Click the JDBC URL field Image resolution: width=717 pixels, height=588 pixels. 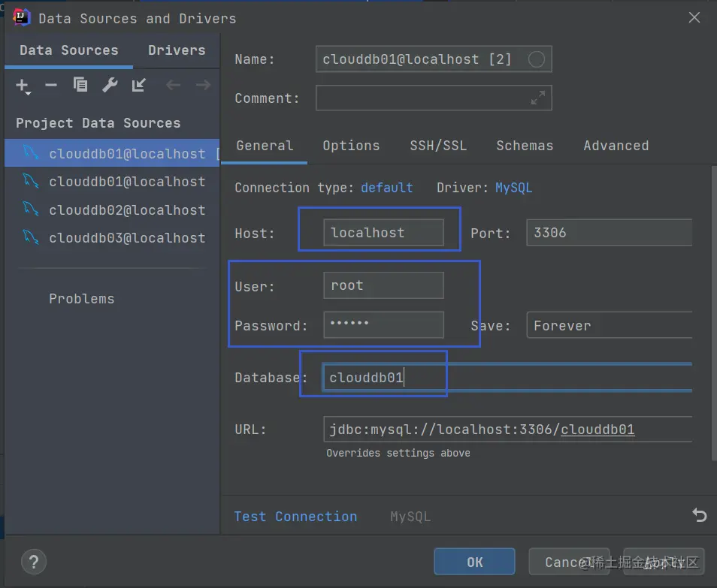pyautogui.click(x=507, y=429)
